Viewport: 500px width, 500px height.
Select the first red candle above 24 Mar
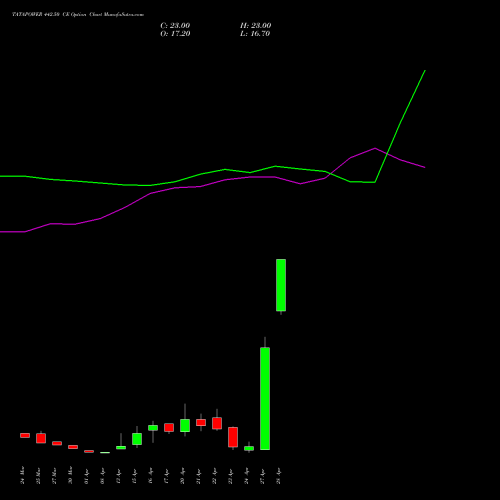pyautogui.click(x=25, y=435)
